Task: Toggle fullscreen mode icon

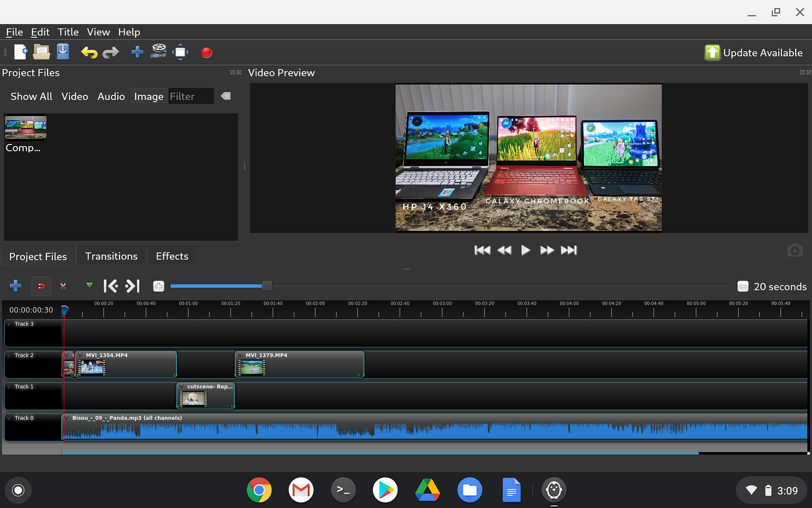Action: pyautogui.click(x=180, y=52)
